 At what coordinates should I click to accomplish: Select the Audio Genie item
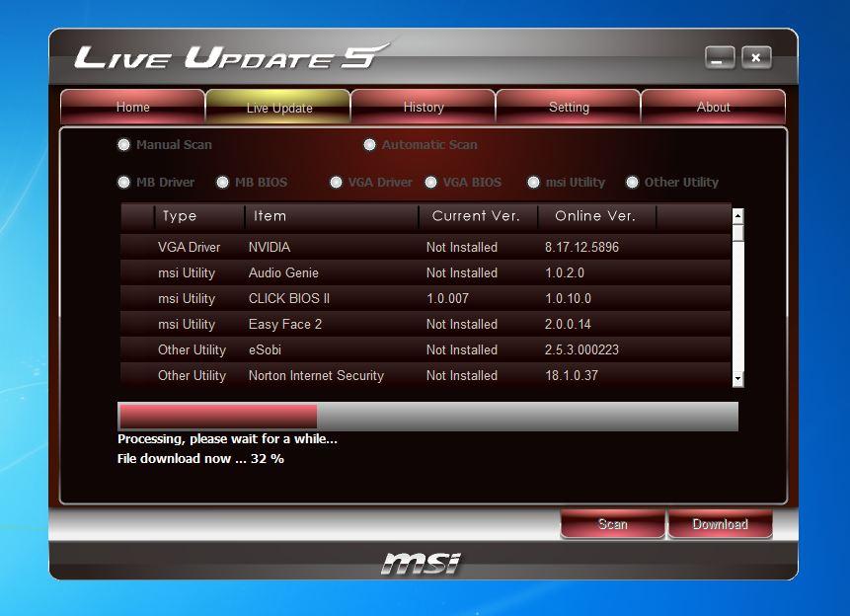pos(425,272)
